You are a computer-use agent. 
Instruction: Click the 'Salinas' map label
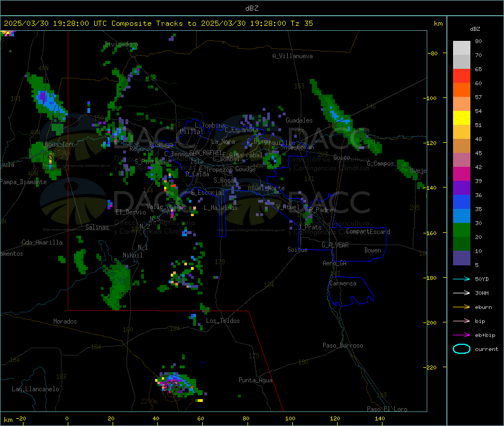(97, 227)
